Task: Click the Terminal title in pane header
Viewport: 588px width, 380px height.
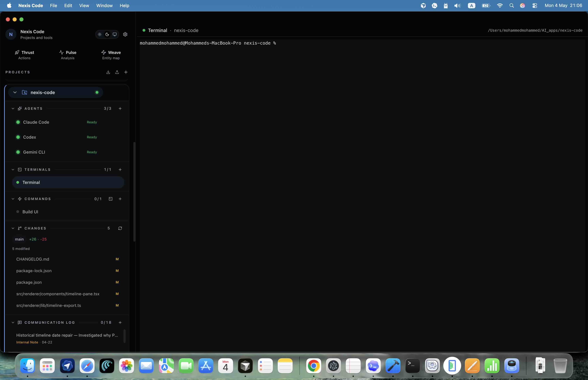Action: coord(157,30)
